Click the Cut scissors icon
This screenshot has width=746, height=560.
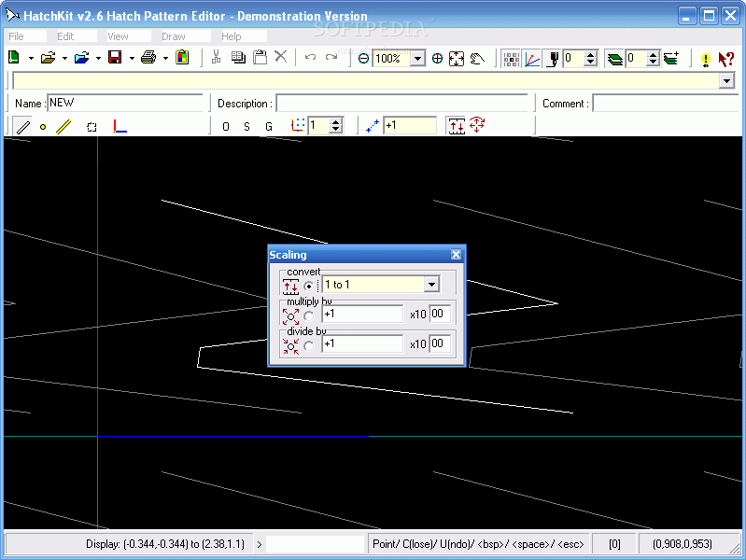tap(216, 57)
